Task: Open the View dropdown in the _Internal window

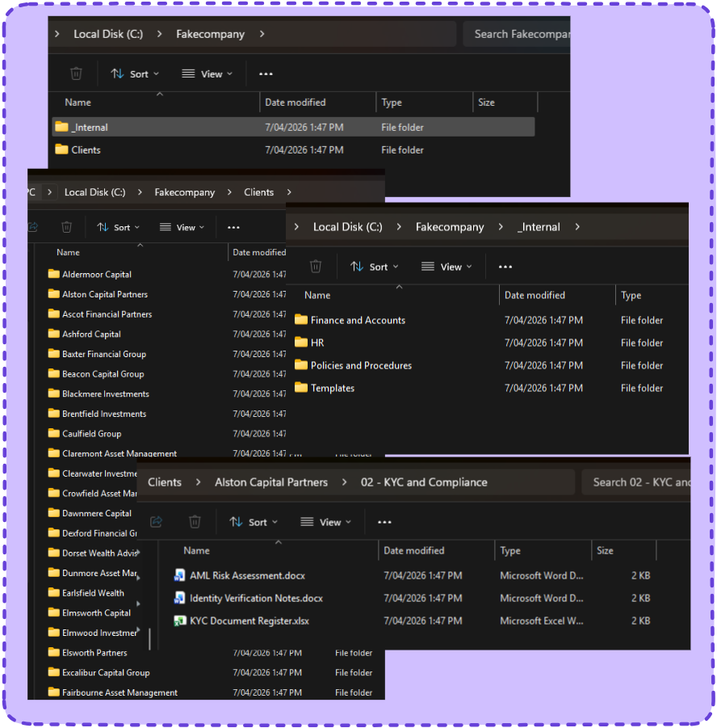Action: click(447, 267)
